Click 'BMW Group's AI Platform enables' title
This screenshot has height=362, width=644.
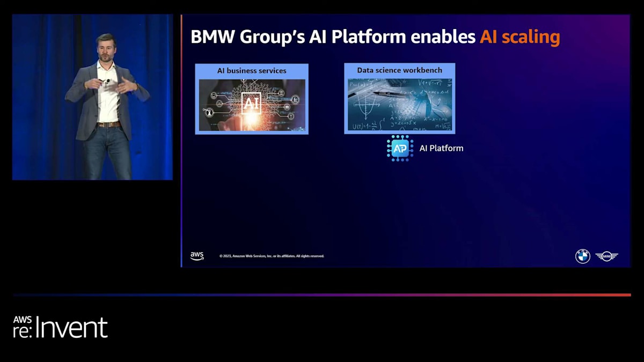tap(333, 36)
